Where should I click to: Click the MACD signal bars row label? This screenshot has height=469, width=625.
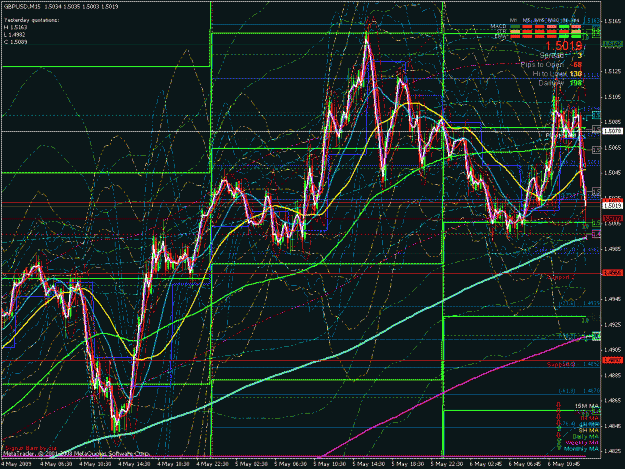[x=498, y=26]
